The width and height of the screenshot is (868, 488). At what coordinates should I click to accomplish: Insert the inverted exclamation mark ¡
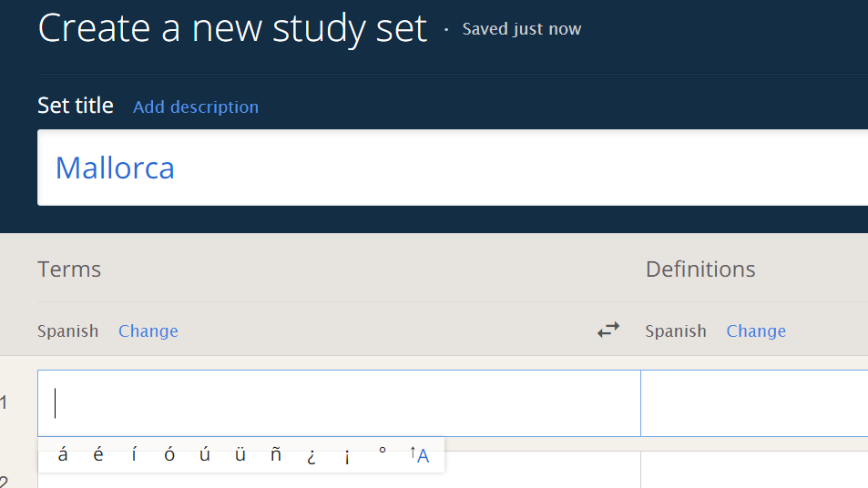(x=346, y=455)
